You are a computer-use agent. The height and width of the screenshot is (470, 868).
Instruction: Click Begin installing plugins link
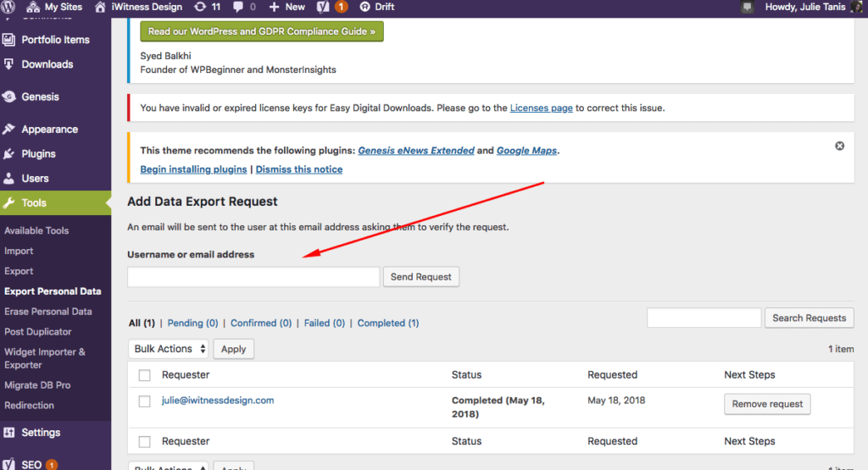point(193,169)
